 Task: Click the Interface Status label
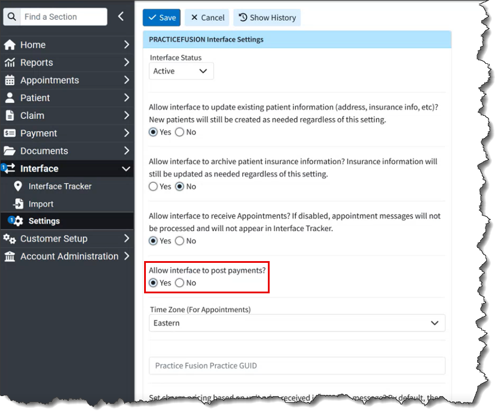pyautogui.click(x=176, y=58)
